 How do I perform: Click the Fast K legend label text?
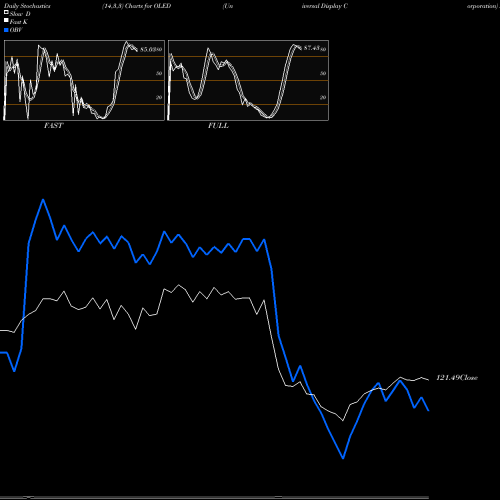coord(19,22)
